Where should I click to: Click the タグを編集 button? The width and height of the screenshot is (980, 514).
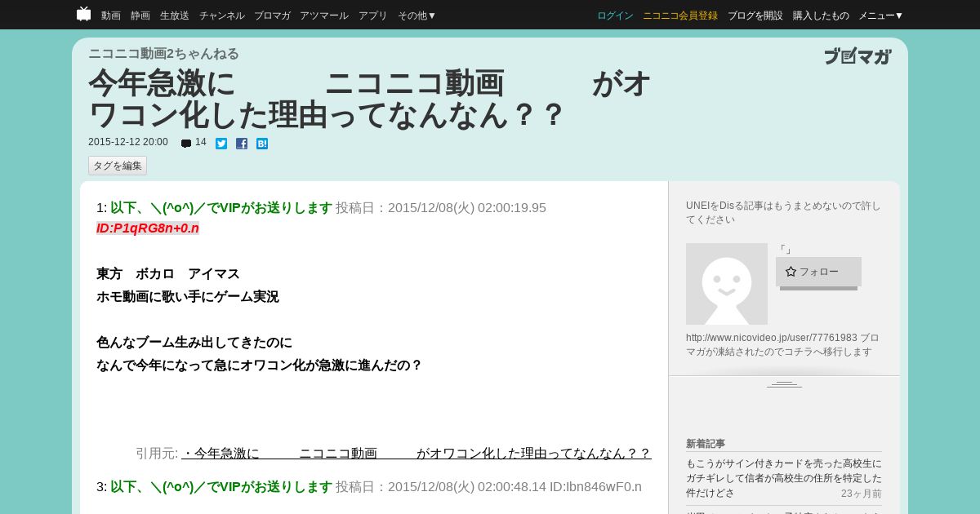click(x=118, y=166)
